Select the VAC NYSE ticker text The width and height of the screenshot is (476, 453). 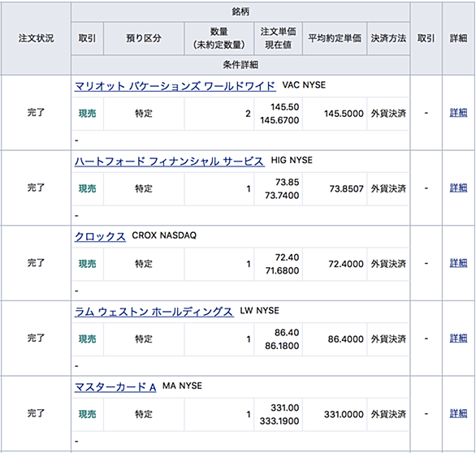pyautogui.click(x=304, y=85)
